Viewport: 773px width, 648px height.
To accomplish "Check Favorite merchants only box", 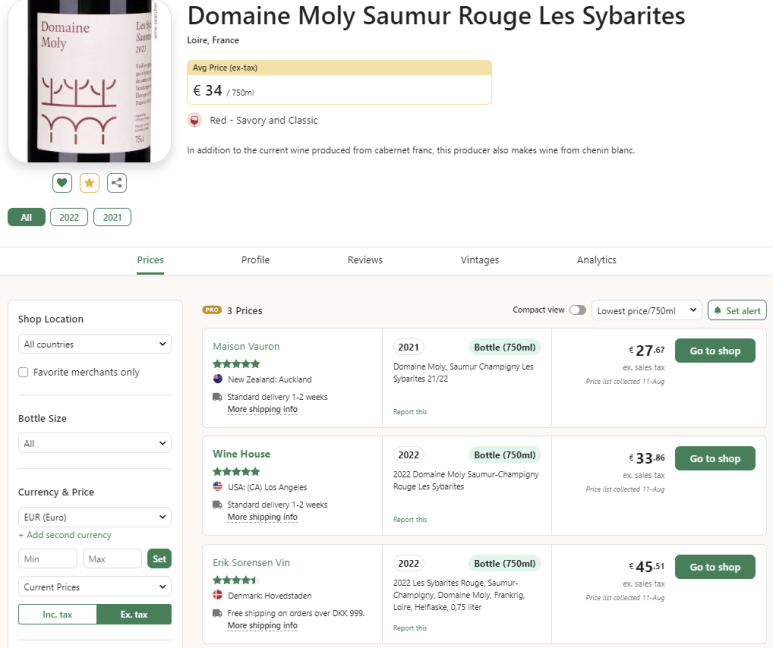I will (x=23, y=372).
